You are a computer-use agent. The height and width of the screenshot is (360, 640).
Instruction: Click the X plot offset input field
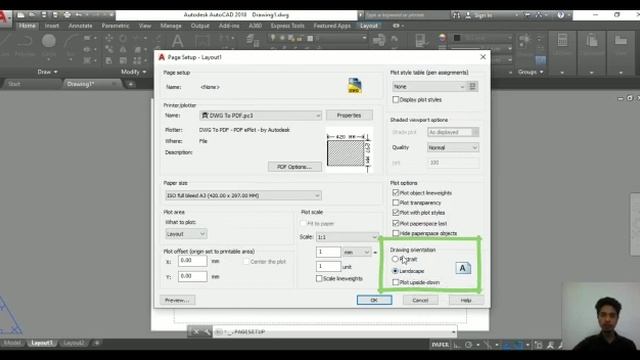click(193, 261)
